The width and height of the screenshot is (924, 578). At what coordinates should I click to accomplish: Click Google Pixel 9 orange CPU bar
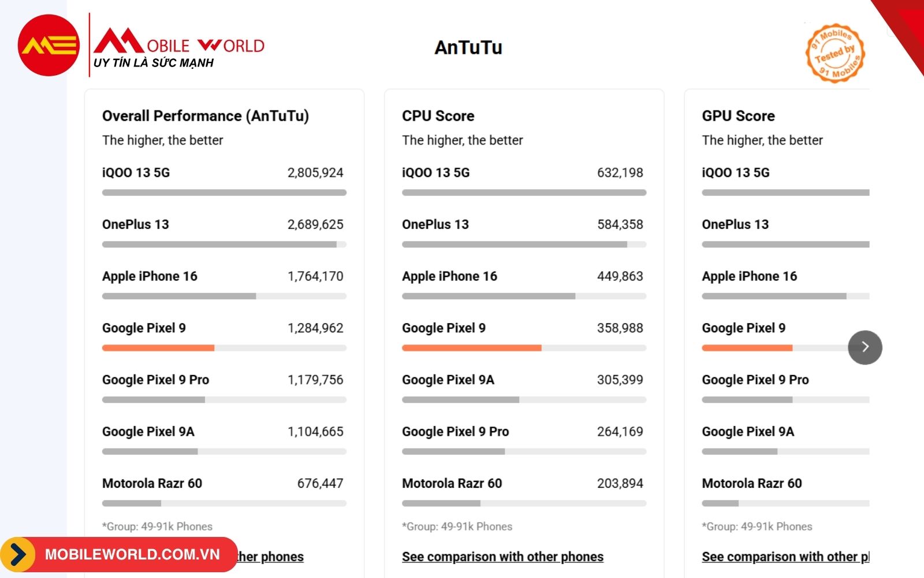[472, 348]
